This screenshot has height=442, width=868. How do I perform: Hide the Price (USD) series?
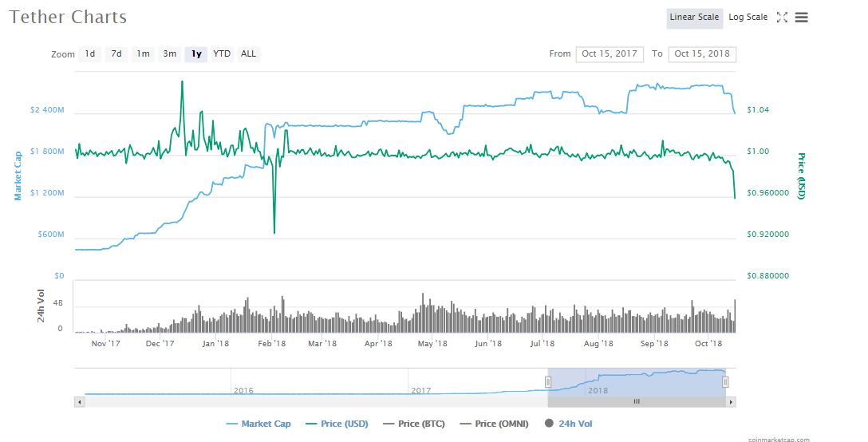[337, 424]
